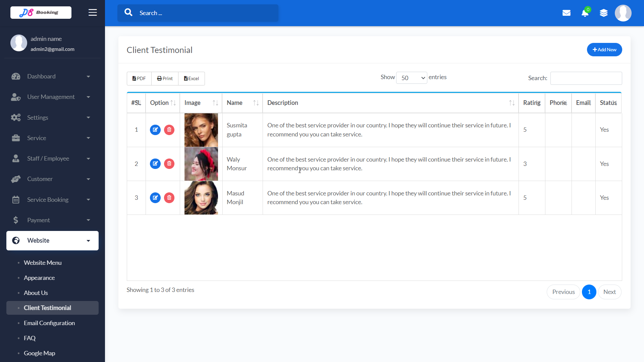
Task: Click the layers stack icon in header
Action: (604, 13)
